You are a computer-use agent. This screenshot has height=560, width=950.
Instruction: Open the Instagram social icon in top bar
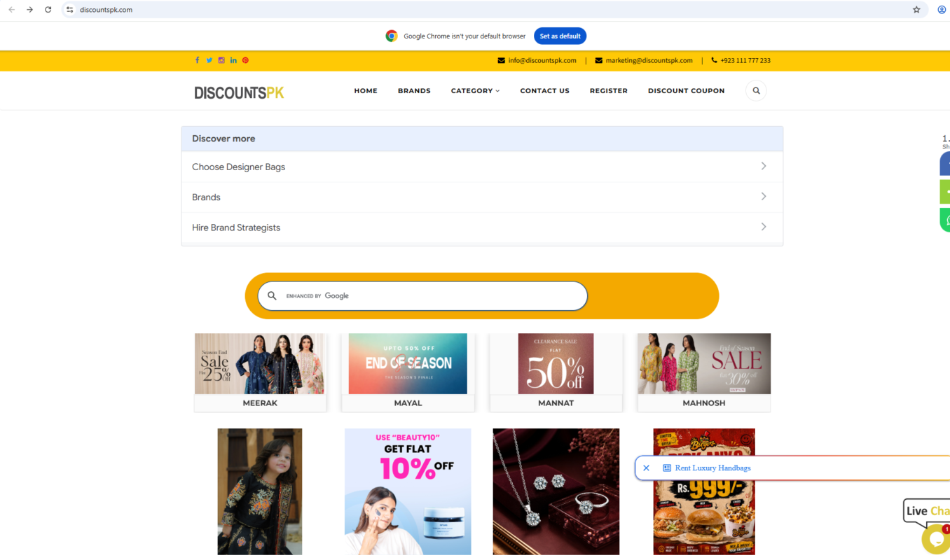click(x=221, y=60)
